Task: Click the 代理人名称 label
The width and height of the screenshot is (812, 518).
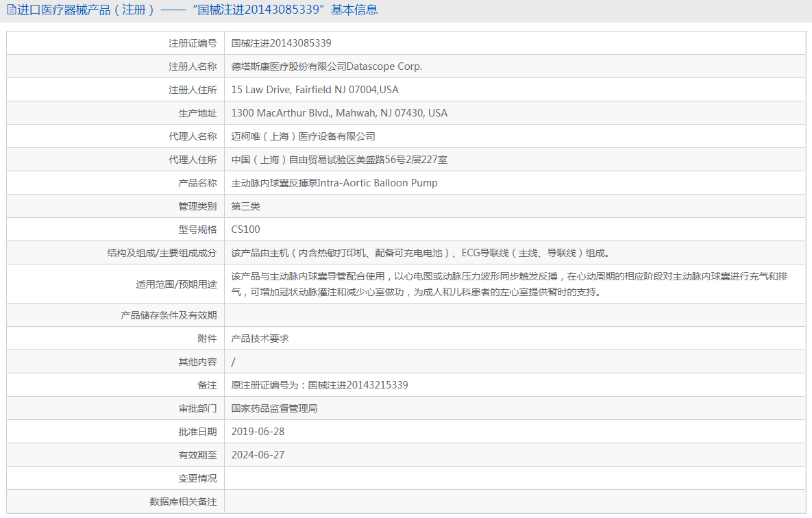Action: pyautogui.click(x=193, y=137)
